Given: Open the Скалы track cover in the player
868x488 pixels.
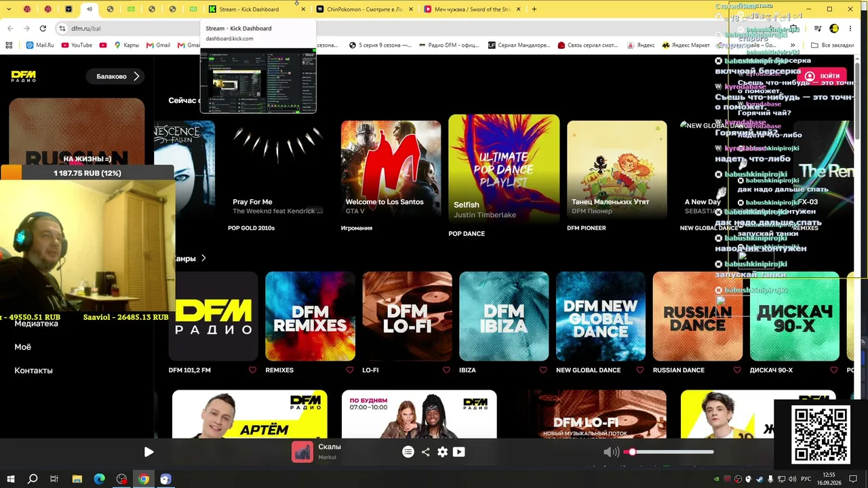Looking at the screenshot, I should [x=302, y=452].
